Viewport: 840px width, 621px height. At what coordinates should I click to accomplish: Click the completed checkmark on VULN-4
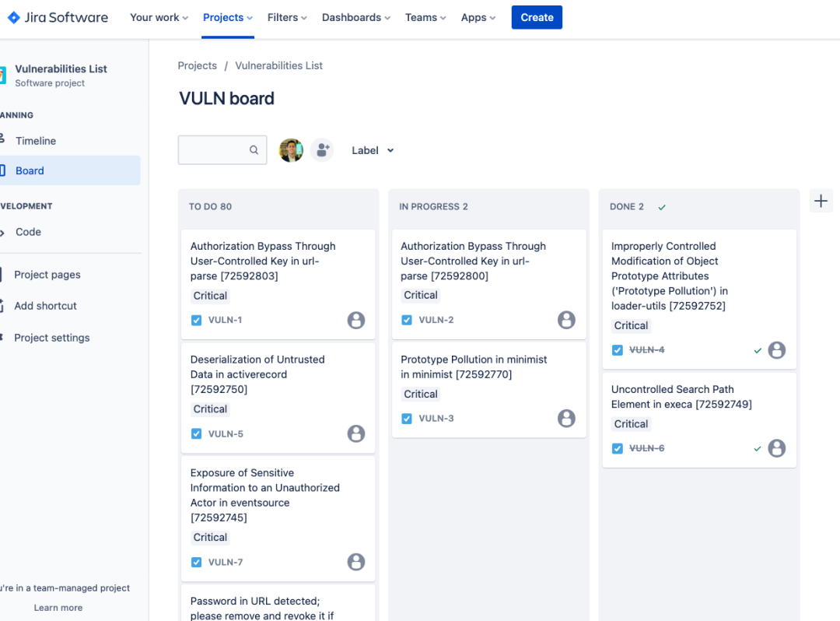(x=757, y=350)
